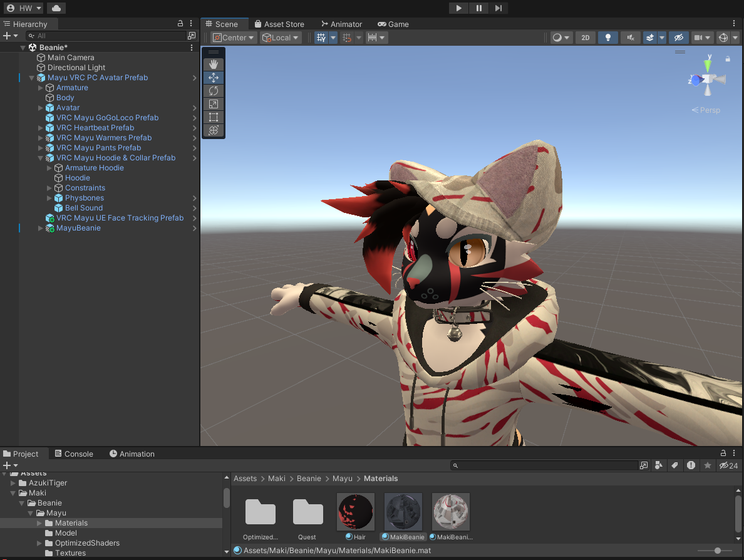Click the Pause button
This screenshot has width=744, height=560.
click(478, 8)
